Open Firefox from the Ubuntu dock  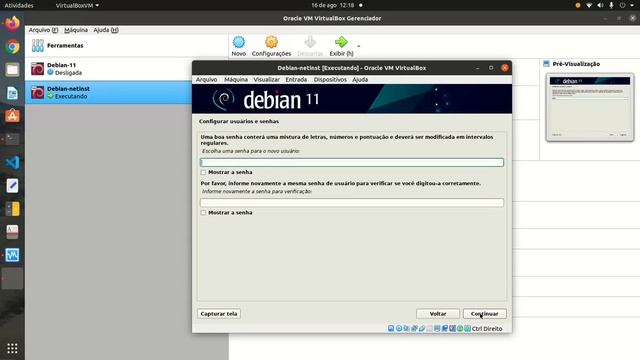pos(12,23)
